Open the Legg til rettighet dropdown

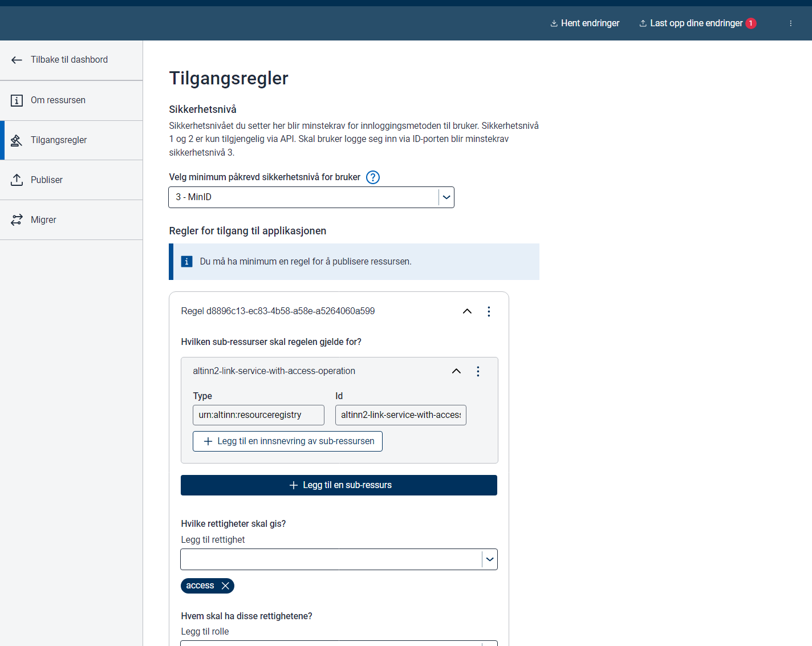tap(489, 559)
